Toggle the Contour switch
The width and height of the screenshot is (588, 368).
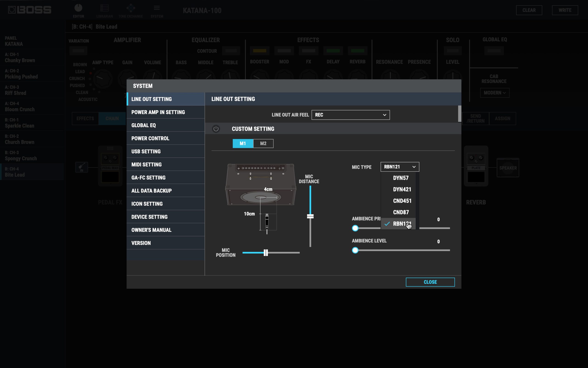click(231, 51)
